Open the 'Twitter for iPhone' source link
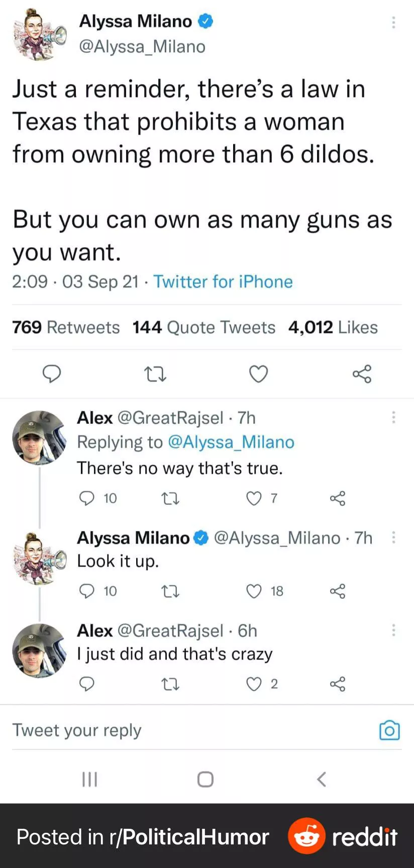 tap(223, 282)
